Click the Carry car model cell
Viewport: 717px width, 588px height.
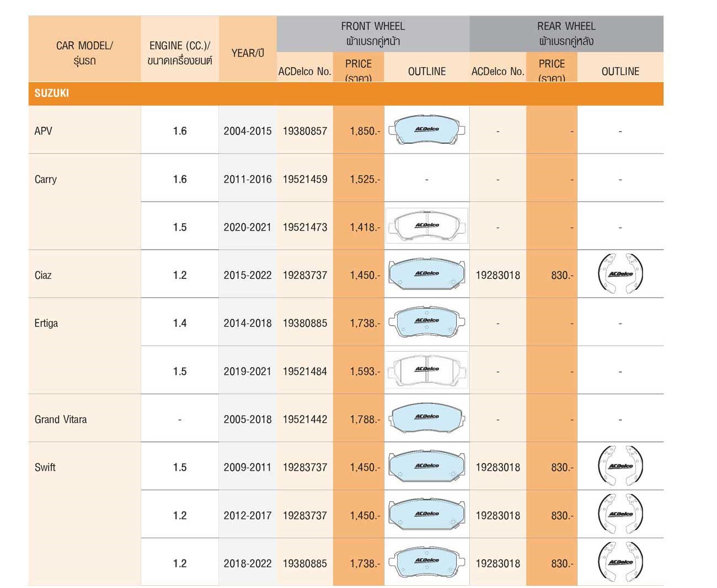coord(84,202)
